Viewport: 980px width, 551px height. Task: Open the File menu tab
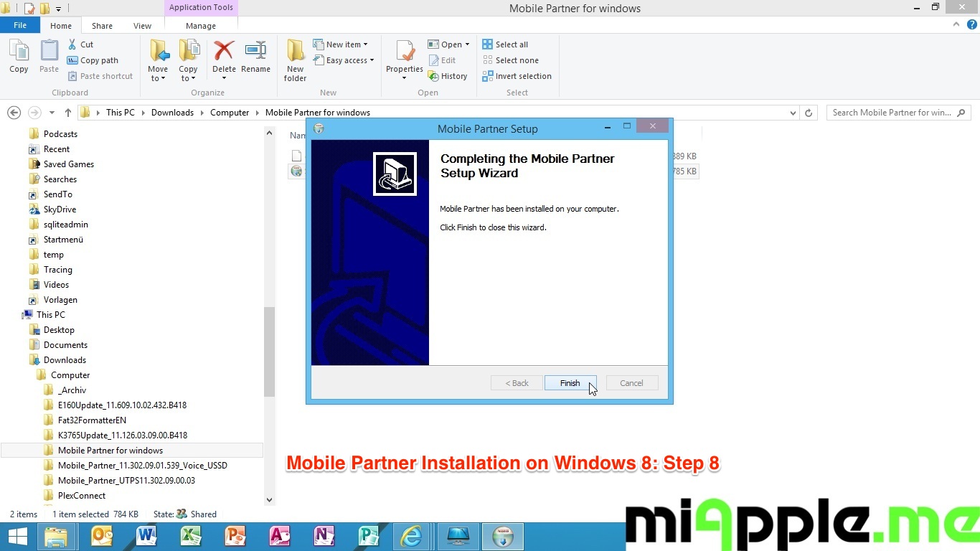click(x=20, y=25)
